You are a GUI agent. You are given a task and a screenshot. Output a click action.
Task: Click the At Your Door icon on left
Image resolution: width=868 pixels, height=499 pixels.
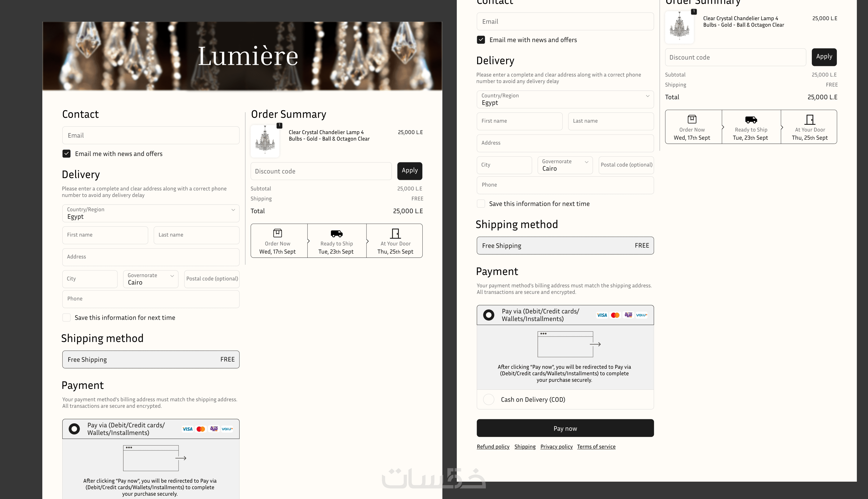point(395,233)
